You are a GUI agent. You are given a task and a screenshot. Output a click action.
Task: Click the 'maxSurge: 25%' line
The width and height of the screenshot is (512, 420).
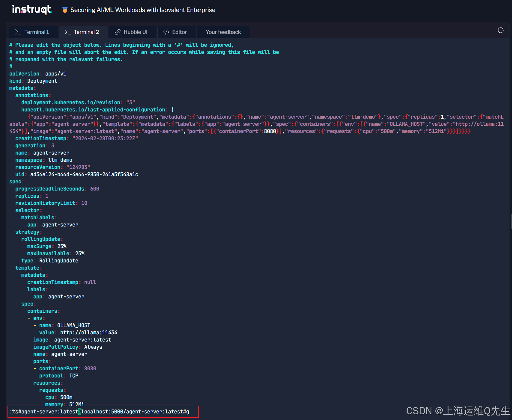pos(47,246)
